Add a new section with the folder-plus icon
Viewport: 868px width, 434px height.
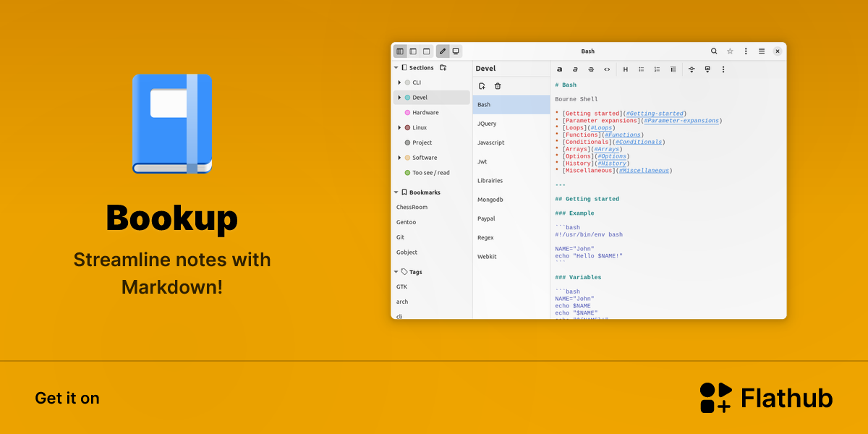click(443, 67)
